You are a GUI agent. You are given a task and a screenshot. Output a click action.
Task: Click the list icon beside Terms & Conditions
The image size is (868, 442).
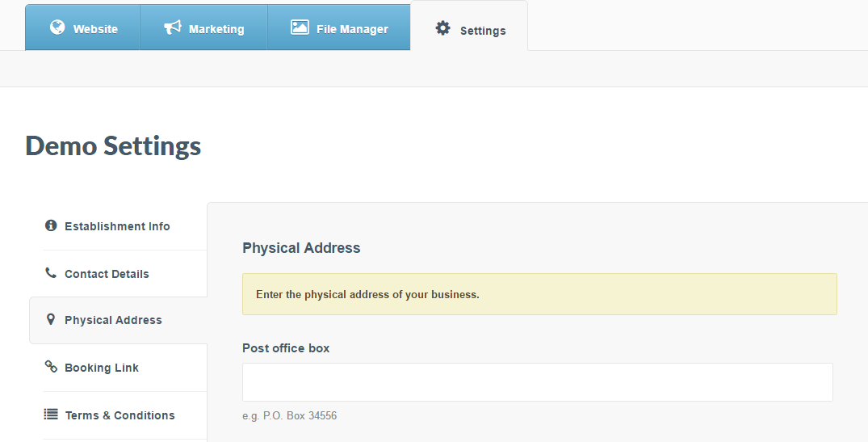pyautogui.click(x=51, y=415)
